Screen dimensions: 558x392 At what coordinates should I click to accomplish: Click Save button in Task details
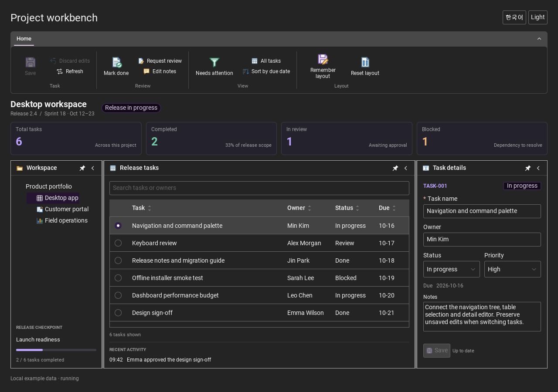[x=437, y=351]
